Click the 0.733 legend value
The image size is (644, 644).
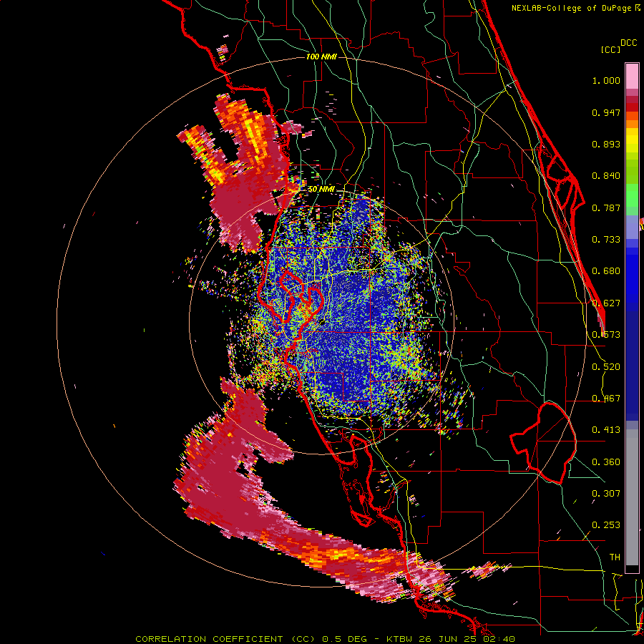pyautogui.click(x=606, y=240)
